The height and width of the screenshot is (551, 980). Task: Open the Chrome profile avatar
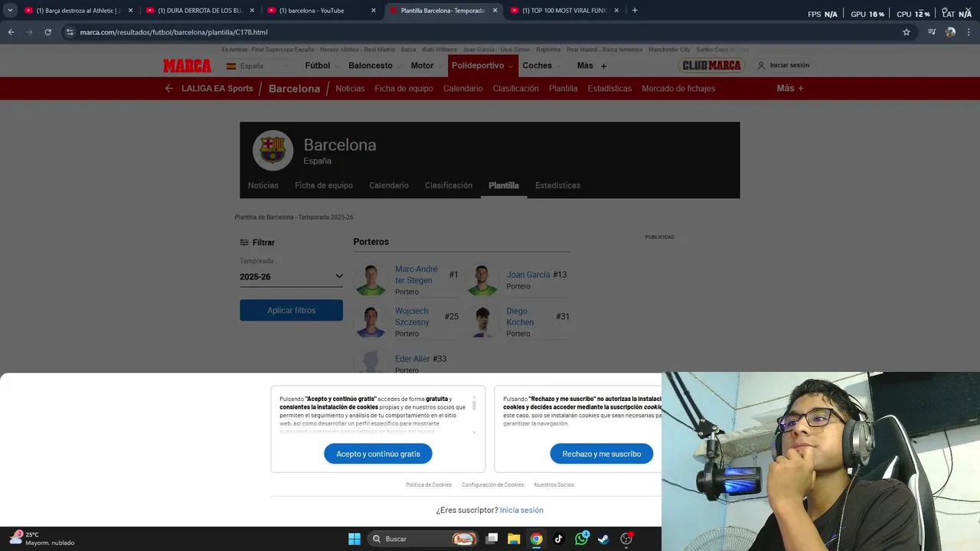pyautogui.click(x=951, y=32)
